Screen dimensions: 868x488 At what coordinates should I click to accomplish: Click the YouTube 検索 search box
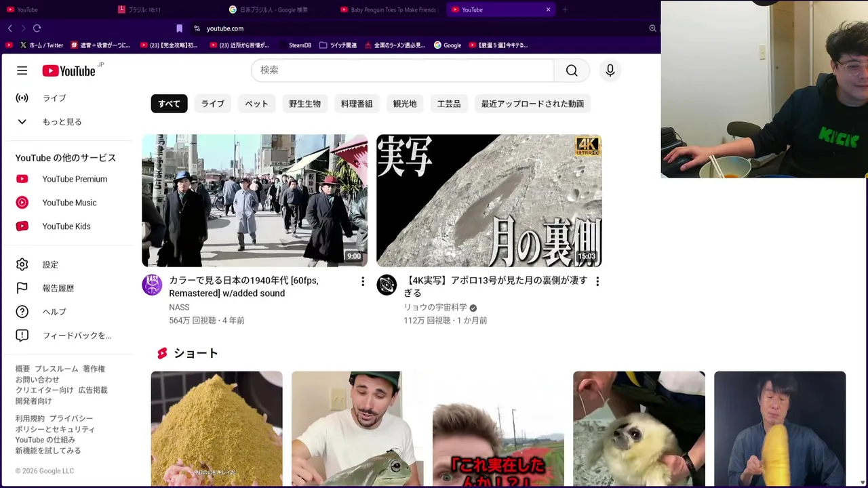point(402,70)
